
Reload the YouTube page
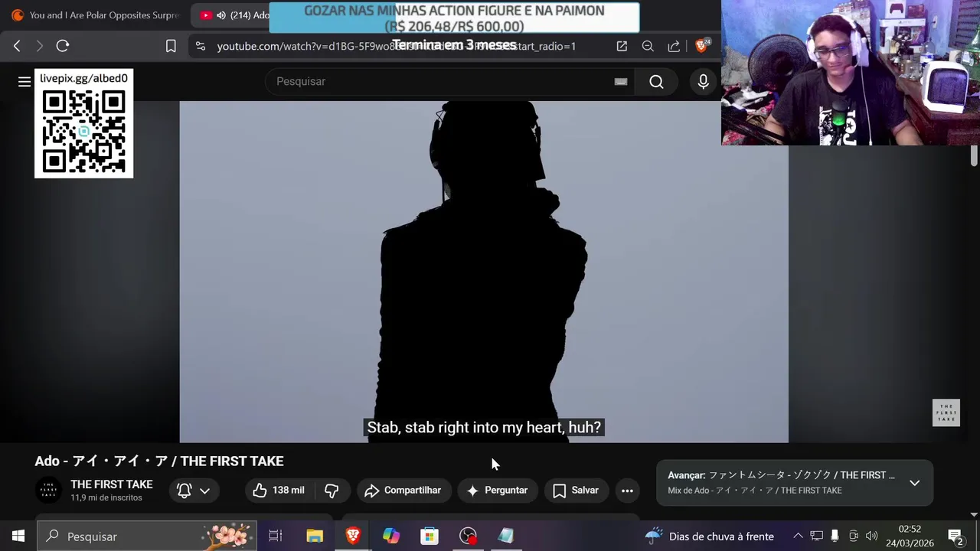tap(63, 46)
